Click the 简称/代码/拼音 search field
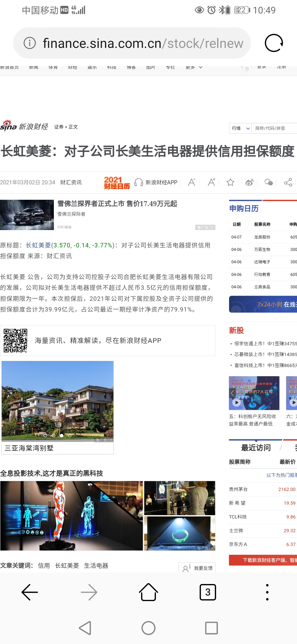This screenshot has height=644, width=297. [274, 128]
